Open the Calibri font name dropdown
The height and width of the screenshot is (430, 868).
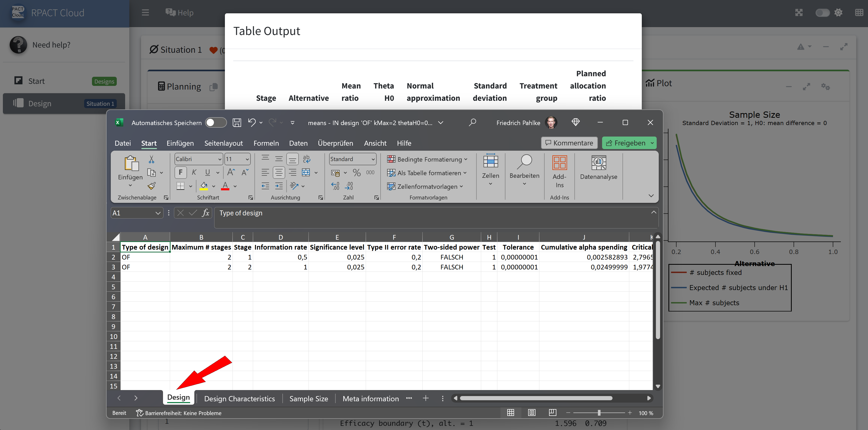click(220, 159)
